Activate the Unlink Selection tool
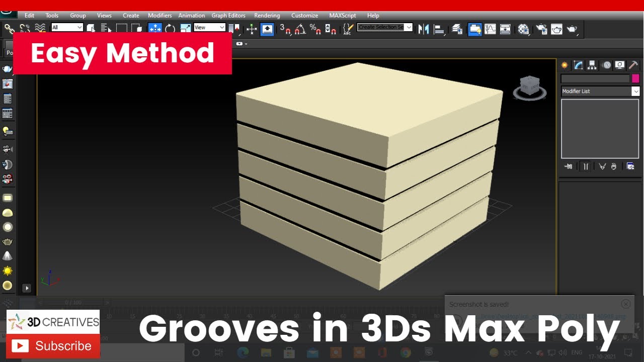644x362 pixels. coord(25,29)
